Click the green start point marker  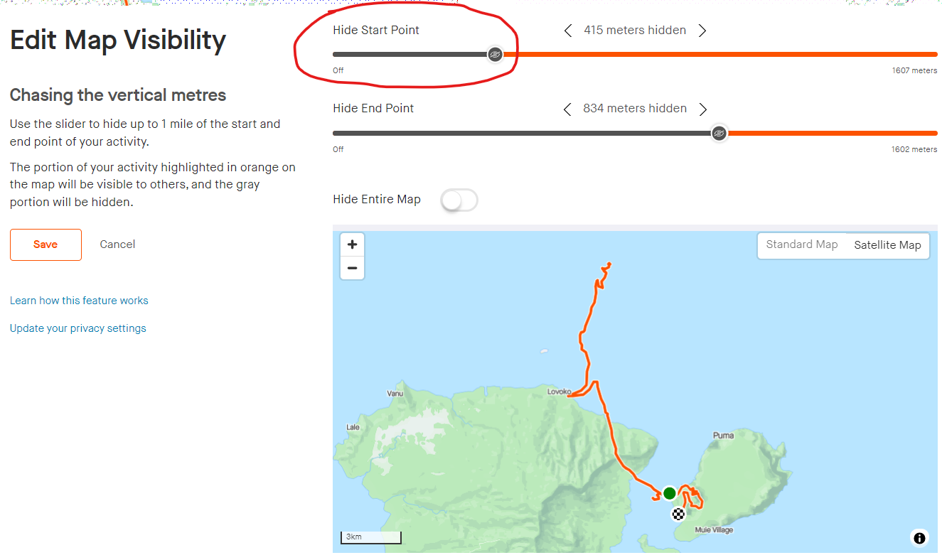tap(669, 493)
